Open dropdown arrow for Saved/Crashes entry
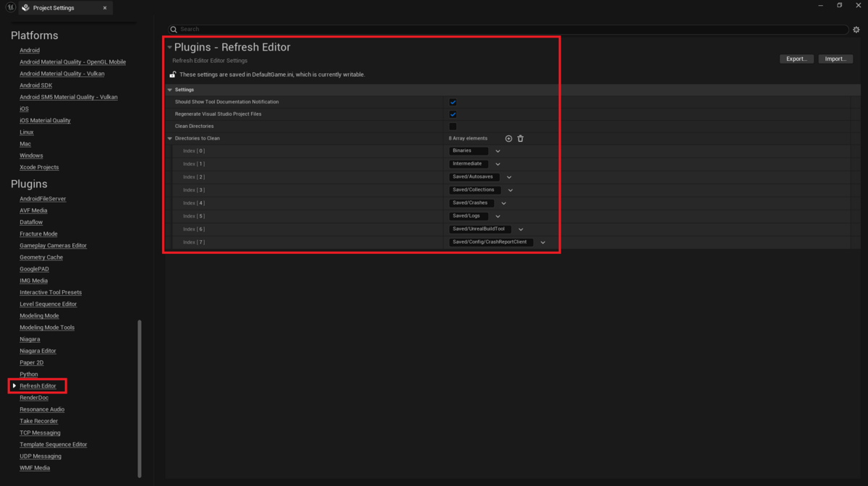 coord(503,203)
